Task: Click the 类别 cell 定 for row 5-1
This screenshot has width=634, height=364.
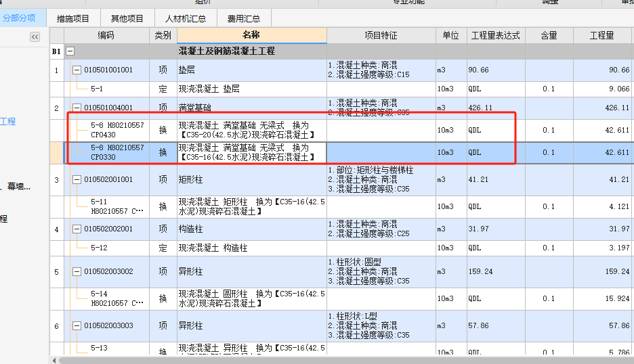Action: tap(163, 89)
